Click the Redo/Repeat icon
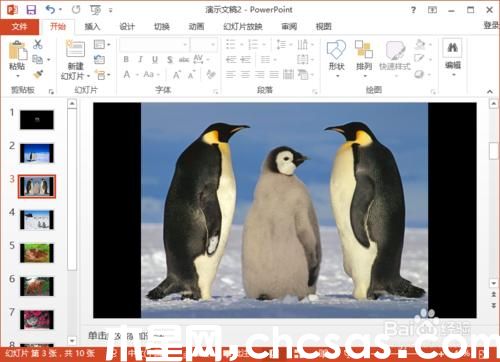The height and width of the screenshot is (362, 500). coord(76,10)
